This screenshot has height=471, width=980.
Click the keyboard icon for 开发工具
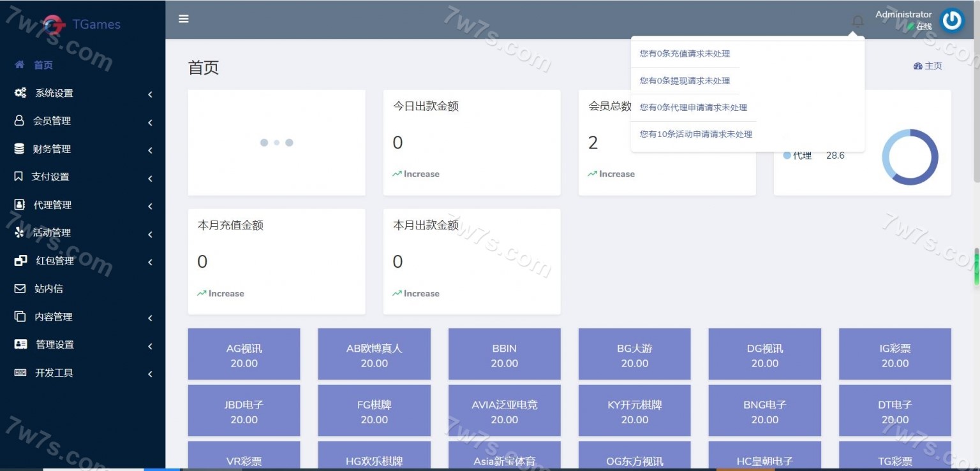click(x=20, y=373)
